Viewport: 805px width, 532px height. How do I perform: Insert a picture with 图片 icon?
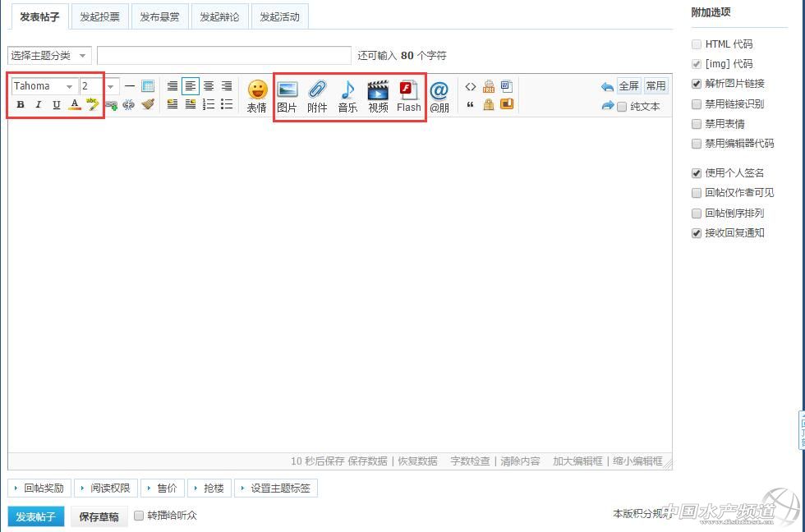coord(287,96)
